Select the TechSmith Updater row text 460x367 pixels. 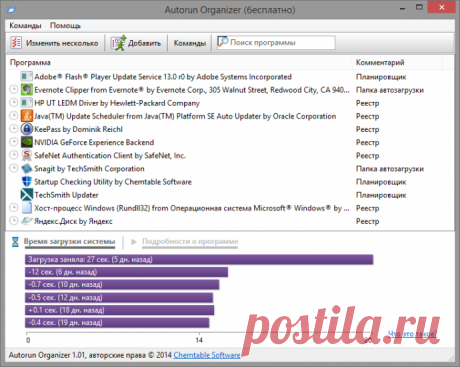(x=66, y=195)
